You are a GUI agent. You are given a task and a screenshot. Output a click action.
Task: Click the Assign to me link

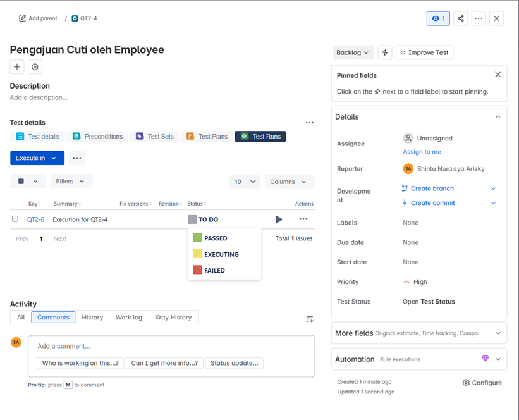point(422,152)
